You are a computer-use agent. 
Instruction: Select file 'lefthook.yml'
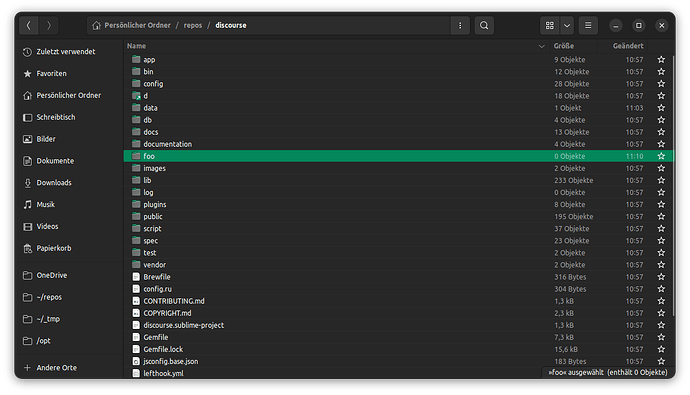(164, 373)
